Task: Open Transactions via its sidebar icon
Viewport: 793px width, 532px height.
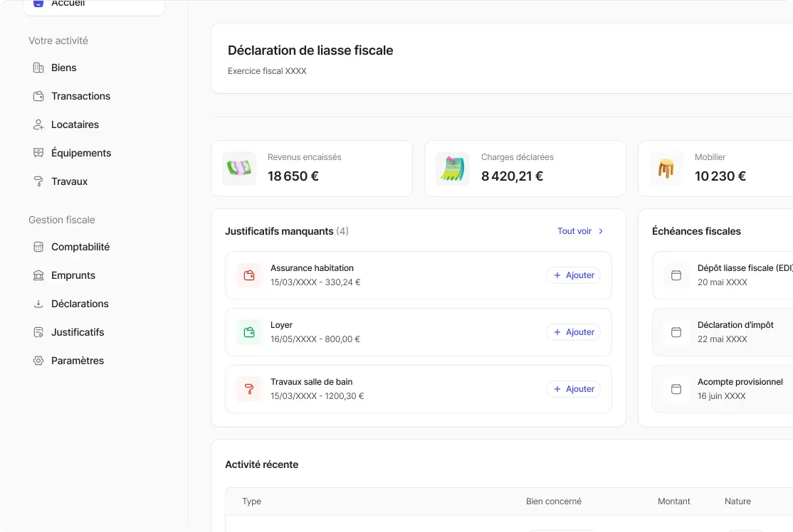Action: (x=38, y=95)
